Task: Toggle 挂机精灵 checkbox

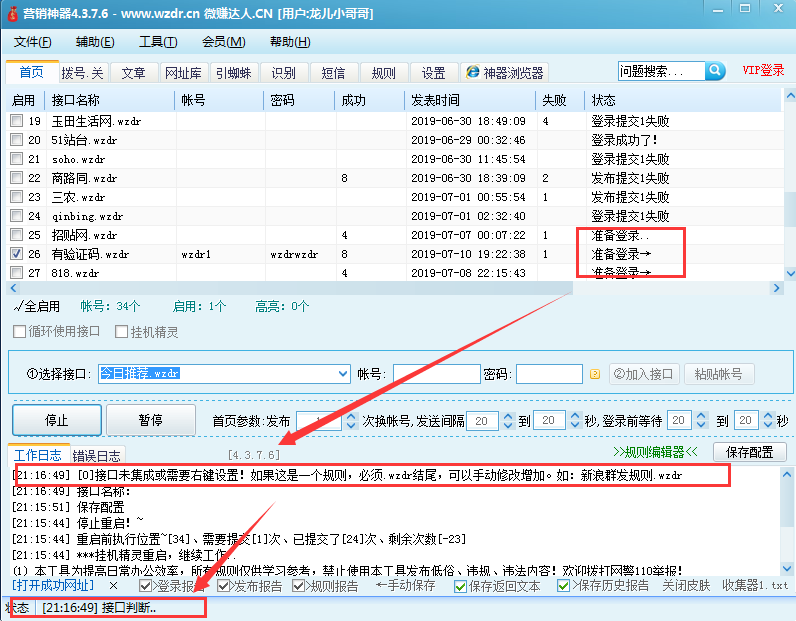Action: [x=121, y=332]
